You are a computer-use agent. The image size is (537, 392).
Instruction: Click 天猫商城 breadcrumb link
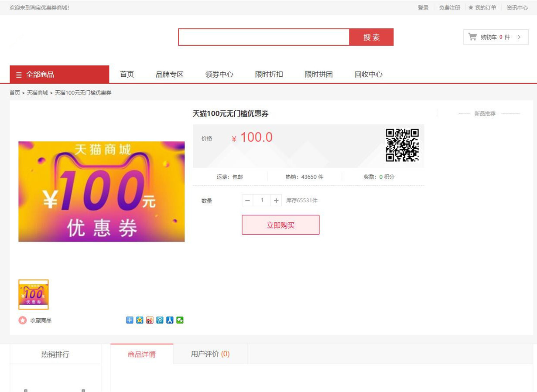coord(38,92)
